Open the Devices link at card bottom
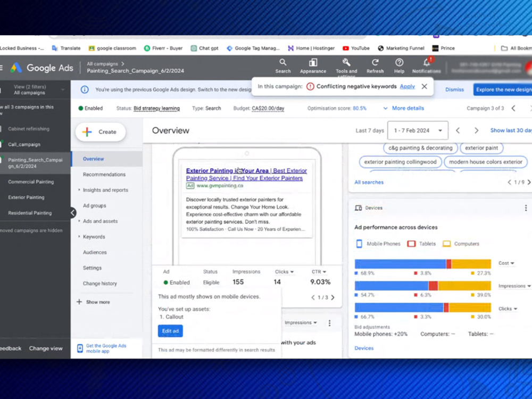 [364, 348]
